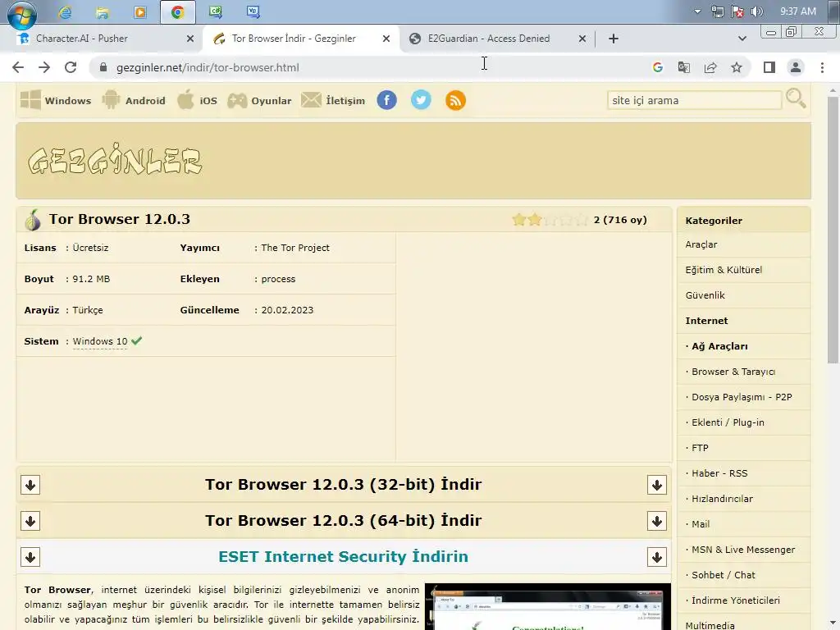840x630 pixels.
Task: Open Eklenti / Plug-in subcategory
Action: click(x=728, y=422)
